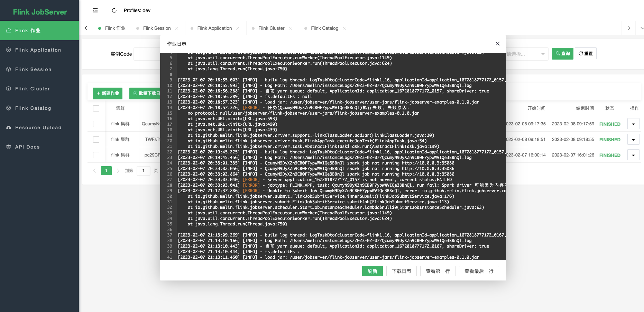The image size is (644, 312).
Task: Open actions dropdown for 09:18:51 row
Action: [x=633, y=140]
